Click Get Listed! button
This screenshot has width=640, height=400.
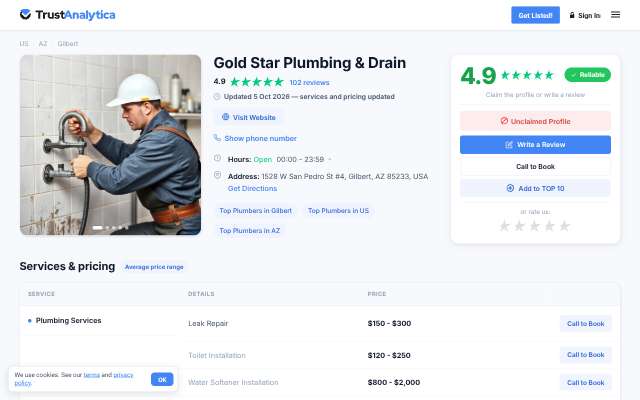535,15
